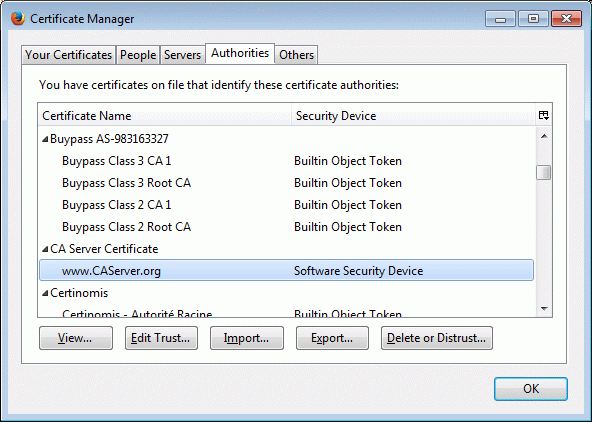The width and height of the screenshot is (592, 422).
Task: Click the CA Server Certificate group label
Action: pyautogui.click(x=104, y=249)
